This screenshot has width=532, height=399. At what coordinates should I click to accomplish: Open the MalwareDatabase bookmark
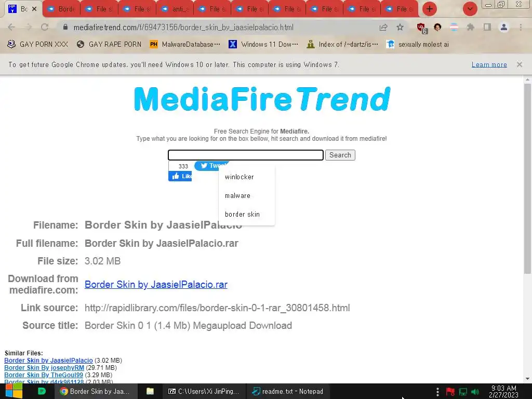[185, 45]
